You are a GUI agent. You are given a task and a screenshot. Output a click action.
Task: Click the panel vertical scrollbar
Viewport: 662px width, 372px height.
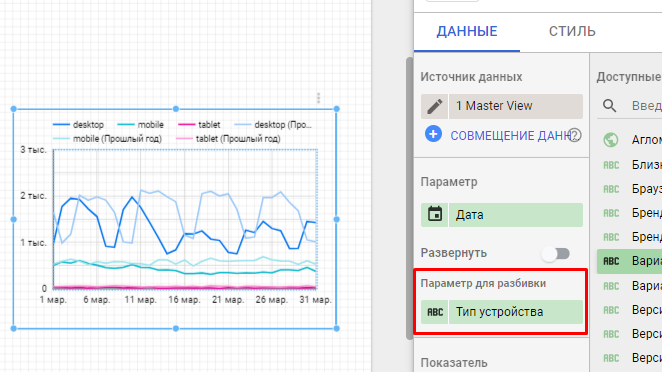click(x=409, y=198)
